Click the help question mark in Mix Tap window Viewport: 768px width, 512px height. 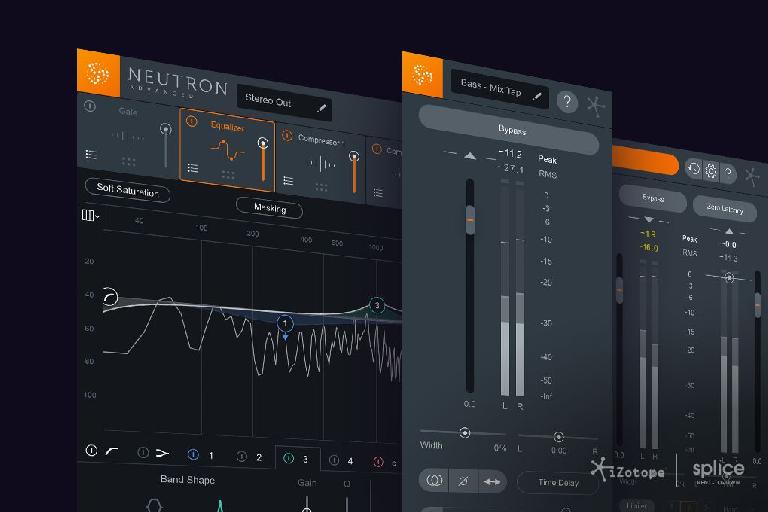coord(567,102)
